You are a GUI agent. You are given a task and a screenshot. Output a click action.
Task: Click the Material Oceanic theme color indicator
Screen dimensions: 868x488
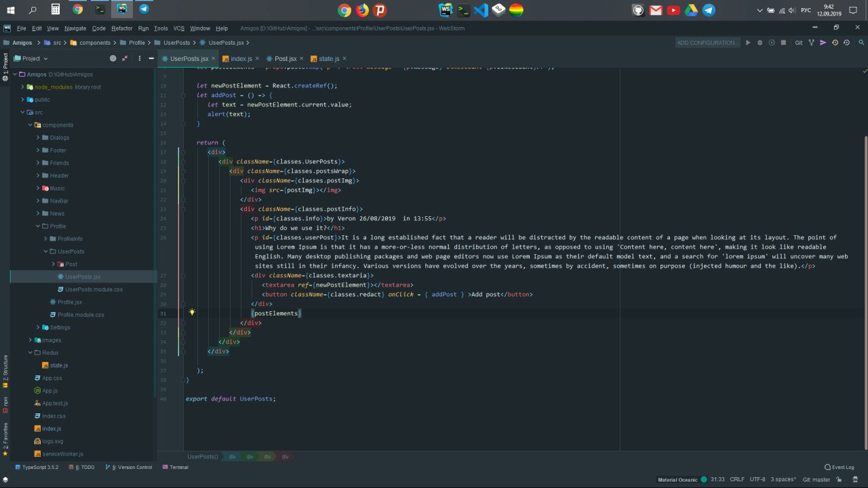click(x=704, y=479)
